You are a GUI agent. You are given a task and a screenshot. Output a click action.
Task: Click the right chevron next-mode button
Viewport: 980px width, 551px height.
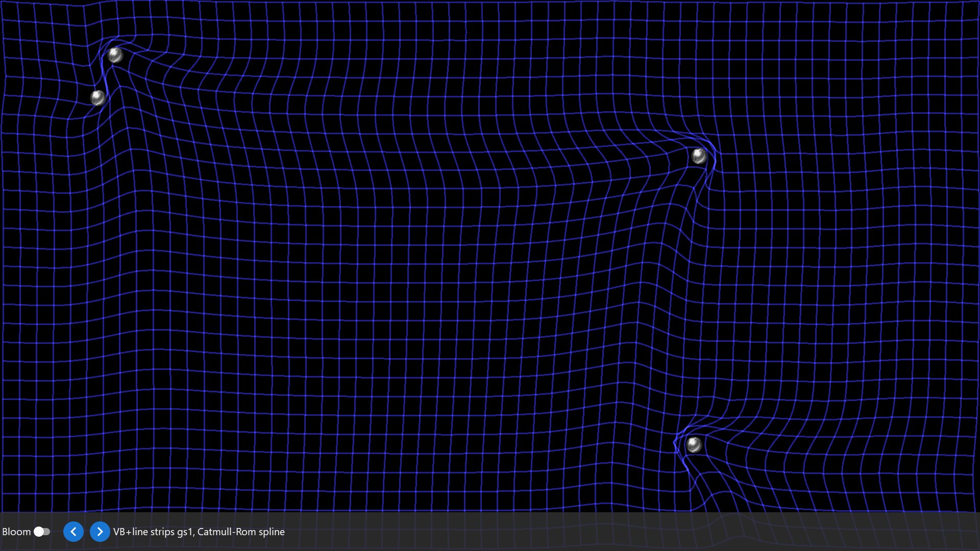pyautogui.click(x=100, y=532)
